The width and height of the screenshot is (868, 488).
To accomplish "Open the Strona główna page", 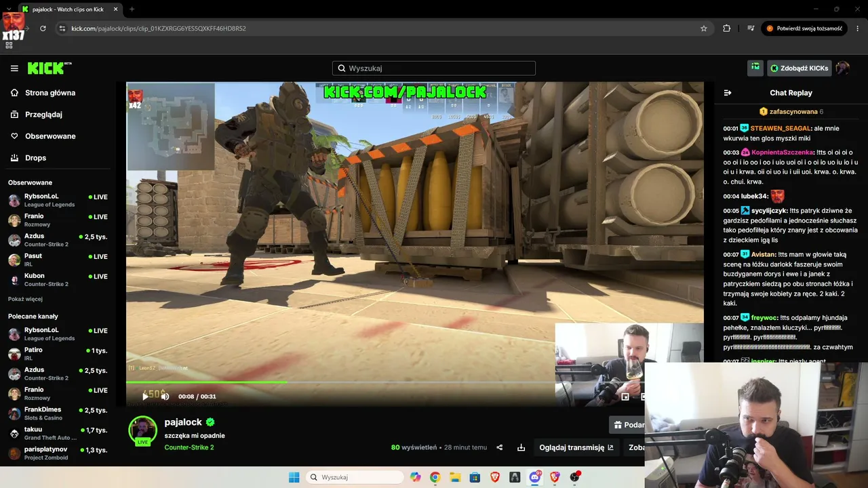I will (x=50, y=93).
